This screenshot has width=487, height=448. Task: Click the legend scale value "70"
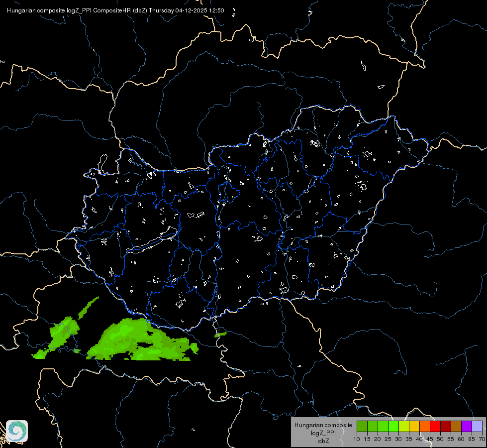tap(482, 440)
